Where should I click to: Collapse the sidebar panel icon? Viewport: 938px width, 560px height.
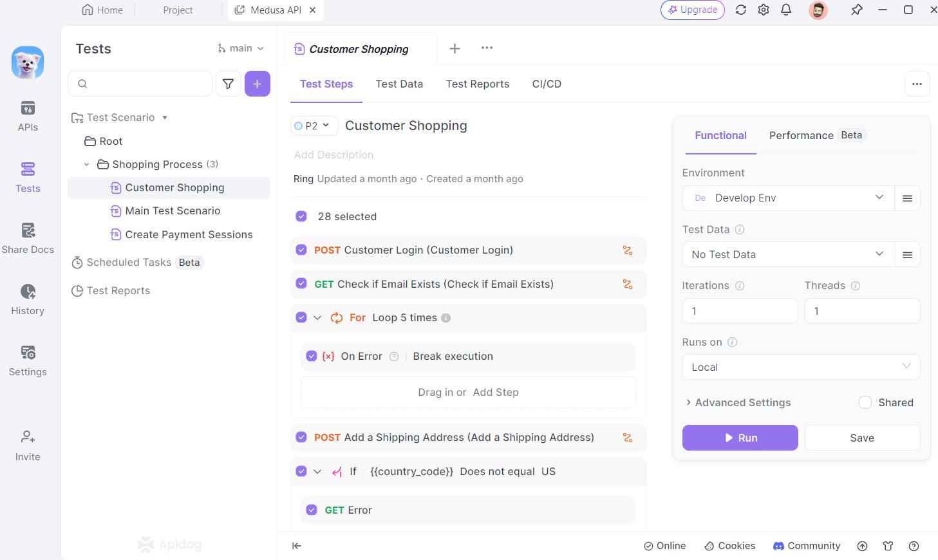coord(297,546)
